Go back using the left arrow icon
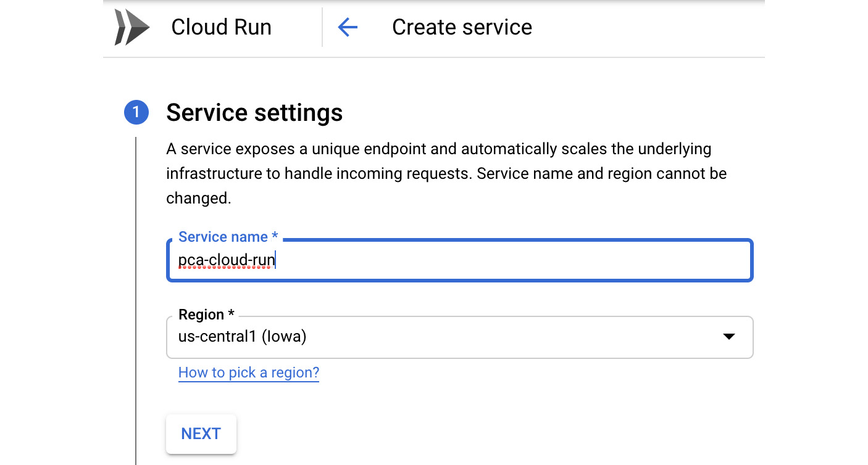Viewport: 868px width, 465px height. point(348,27)
